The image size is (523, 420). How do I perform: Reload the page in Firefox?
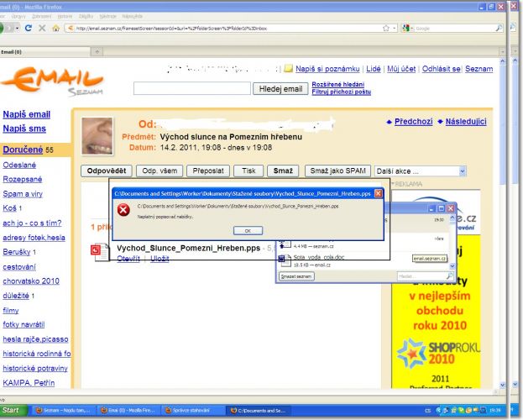(x=28, y=28)
